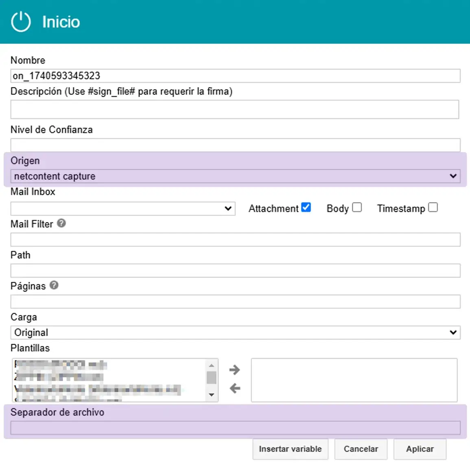This screenshot has width=470, height=476.
Task: Click the power icon next to Inicio
Action: click(x=20, y=22)
